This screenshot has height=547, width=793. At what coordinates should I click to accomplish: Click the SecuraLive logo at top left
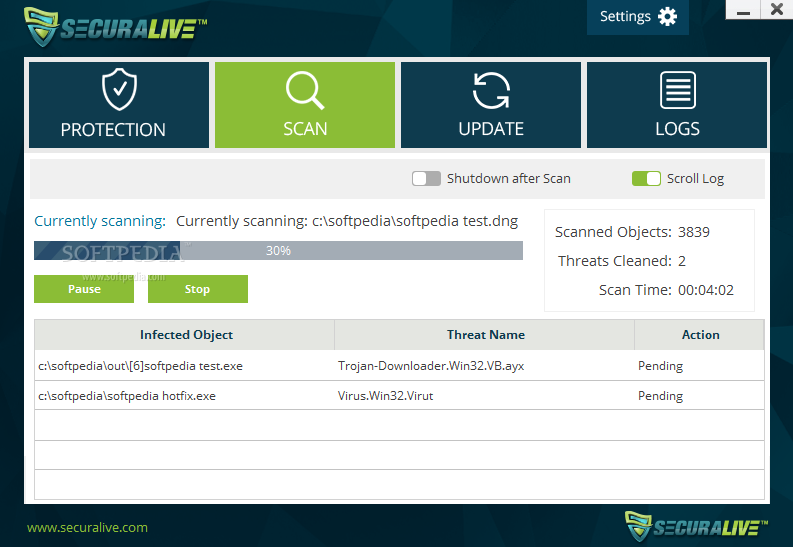[115, 27]
